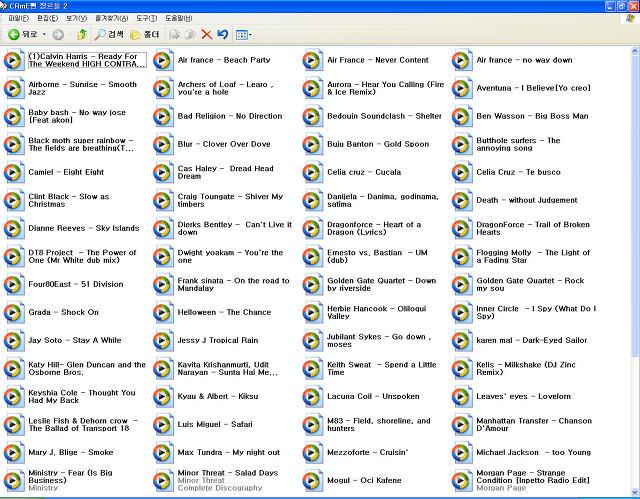The width and height of the screenshot is (640, 499).
Task: Select file name Butthole surfers - The annoying song
Action: point(518,144)
